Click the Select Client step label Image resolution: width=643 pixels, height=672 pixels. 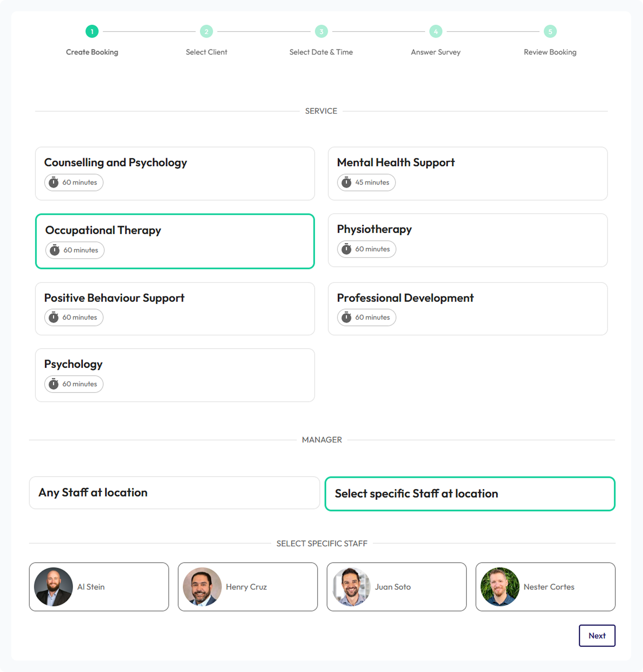(206, 52)
